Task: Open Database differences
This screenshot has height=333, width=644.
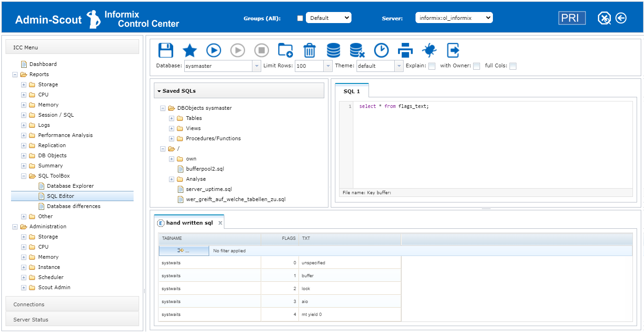Action: pos(74,206)
